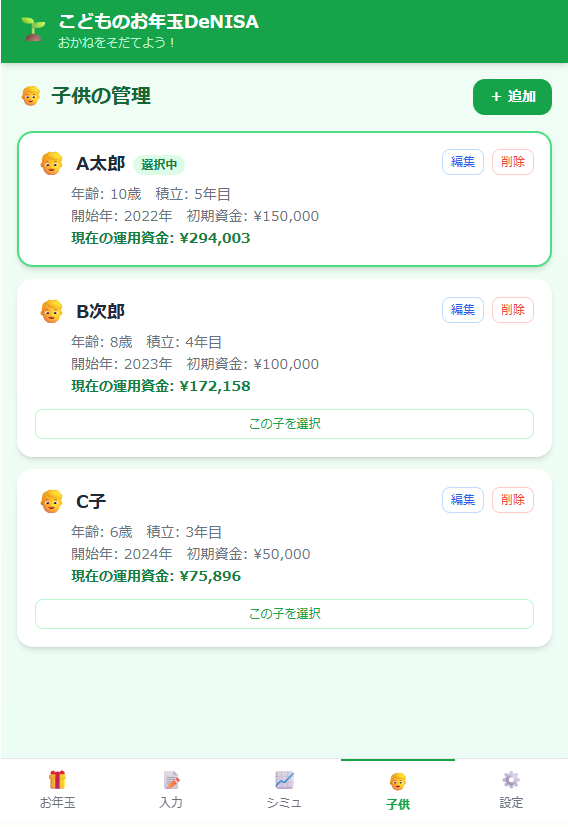Edit A太郎 with the 編集 button

463,162
